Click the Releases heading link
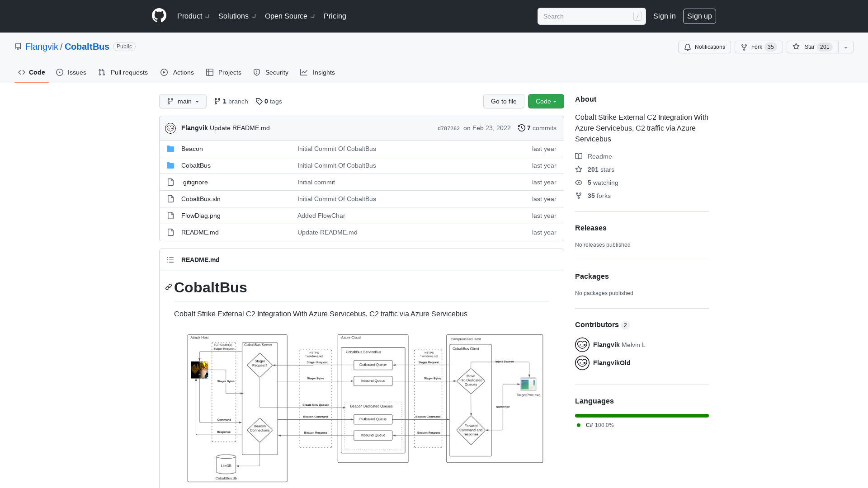The width and height of the screenshot is (868, 488). coord(590,228)
